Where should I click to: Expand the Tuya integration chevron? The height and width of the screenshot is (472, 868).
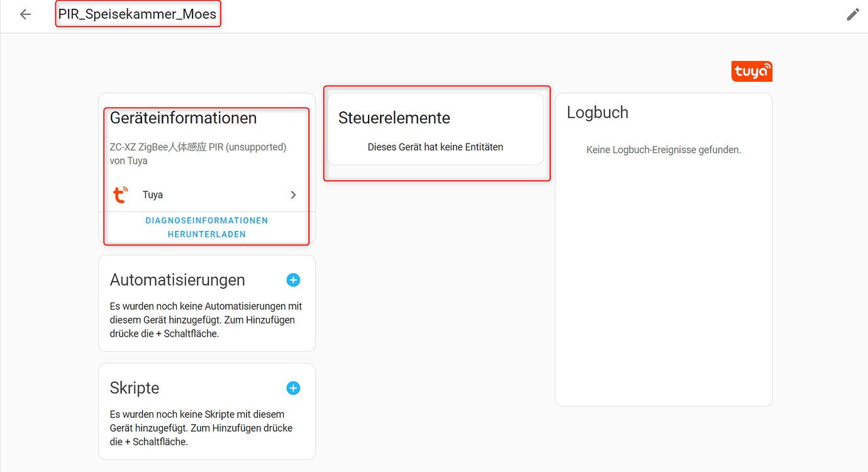pyautogui.click(x=293, y=195)
